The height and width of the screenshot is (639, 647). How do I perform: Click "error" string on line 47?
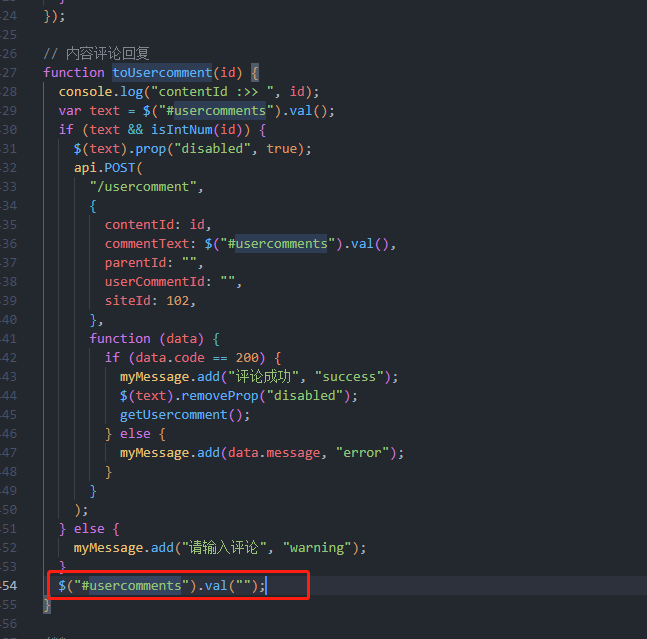coord(362,453)
